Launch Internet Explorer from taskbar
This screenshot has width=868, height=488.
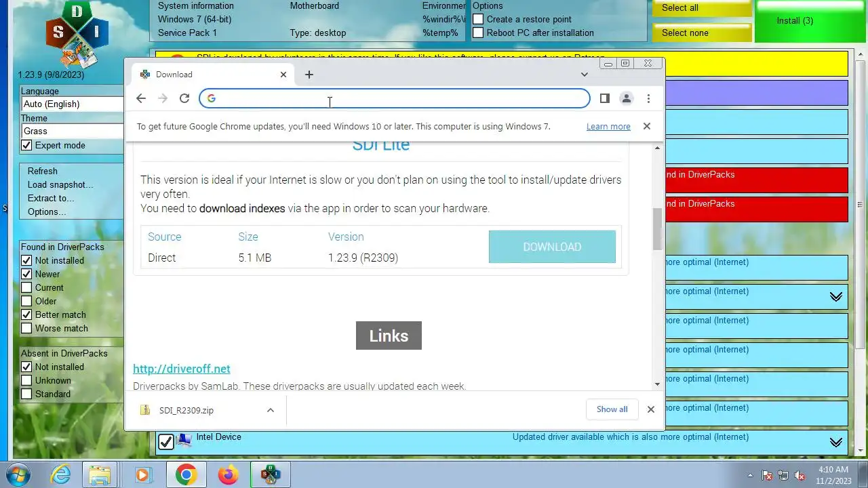[61, 474]
